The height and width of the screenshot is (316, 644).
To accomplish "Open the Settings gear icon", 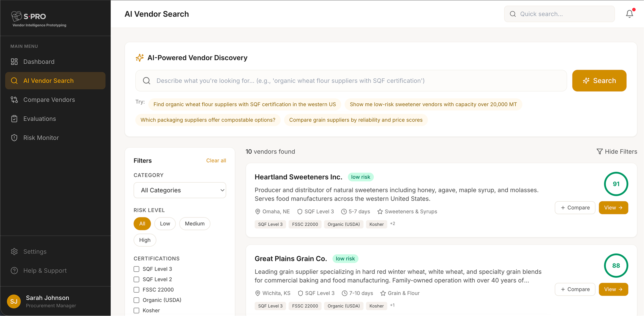I will (x=14, y=251).
